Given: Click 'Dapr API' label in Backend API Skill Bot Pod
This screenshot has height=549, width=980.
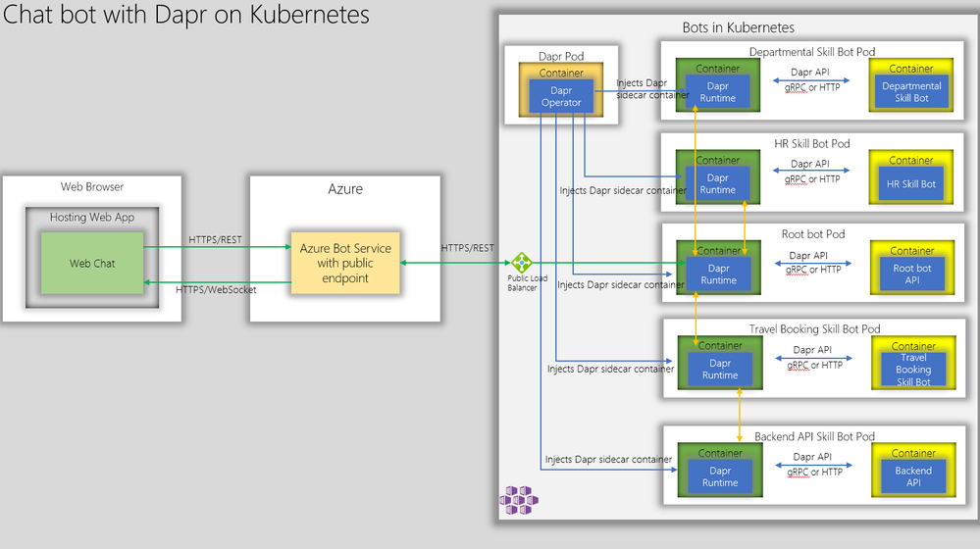Looking at the screenshot, I should coord(812,457).
